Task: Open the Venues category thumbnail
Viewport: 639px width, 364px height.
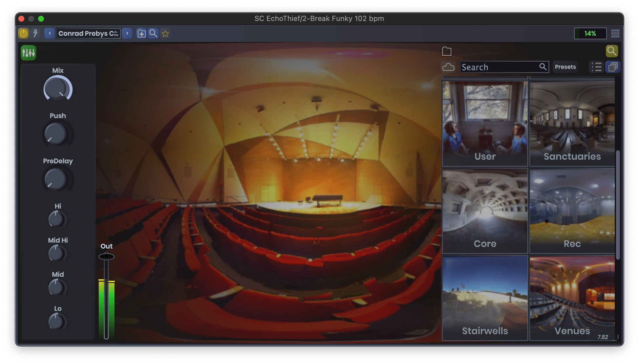Action: [x=572, y=298]
